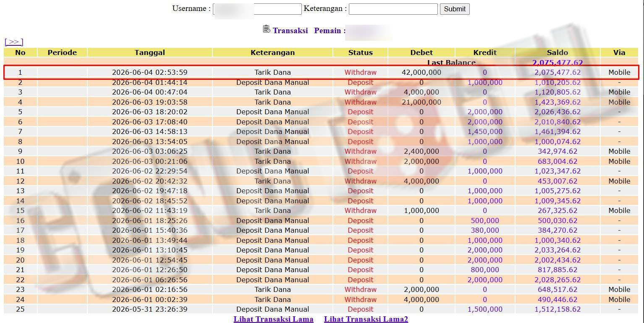Click the 1,000,000 debet amount in row 15
This screenshot has width=644, height=323.
point(421,210)
